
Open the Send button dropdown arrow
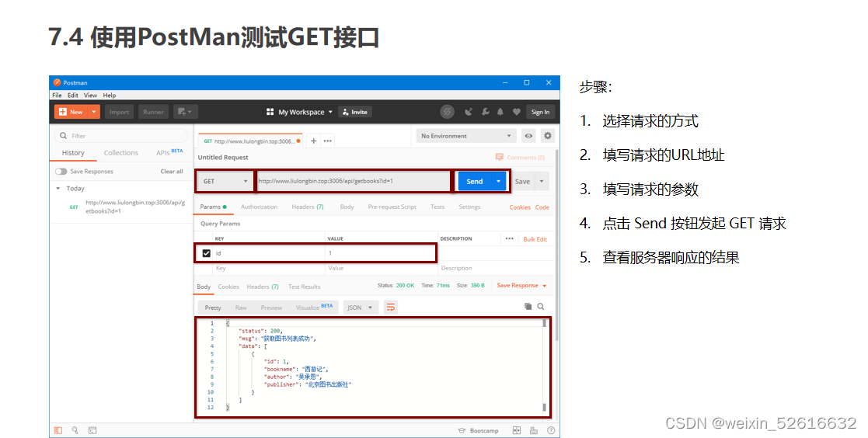click(499, 182)
